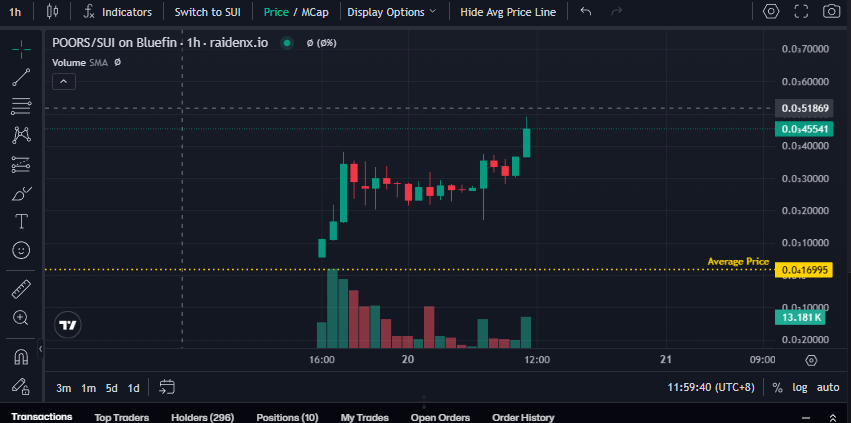Click Hide Avg Price Line
The image size is (851, 423).
508,12
